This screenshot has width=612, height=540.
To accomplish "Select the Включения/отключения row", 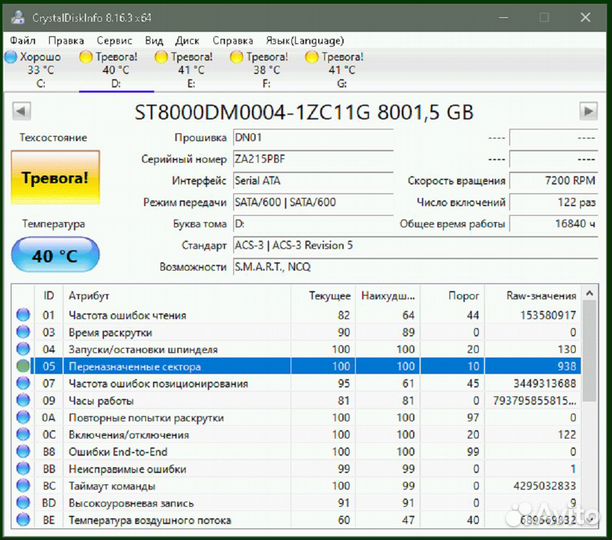I will click(x=297, y=435).
